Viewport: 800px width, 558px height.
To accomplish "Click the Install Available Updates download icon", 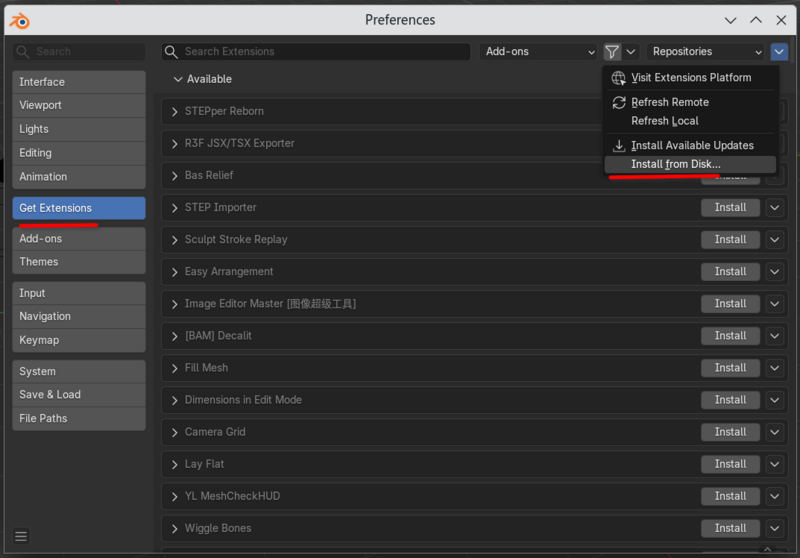I will pyautogui.click(x=618, y=146).
